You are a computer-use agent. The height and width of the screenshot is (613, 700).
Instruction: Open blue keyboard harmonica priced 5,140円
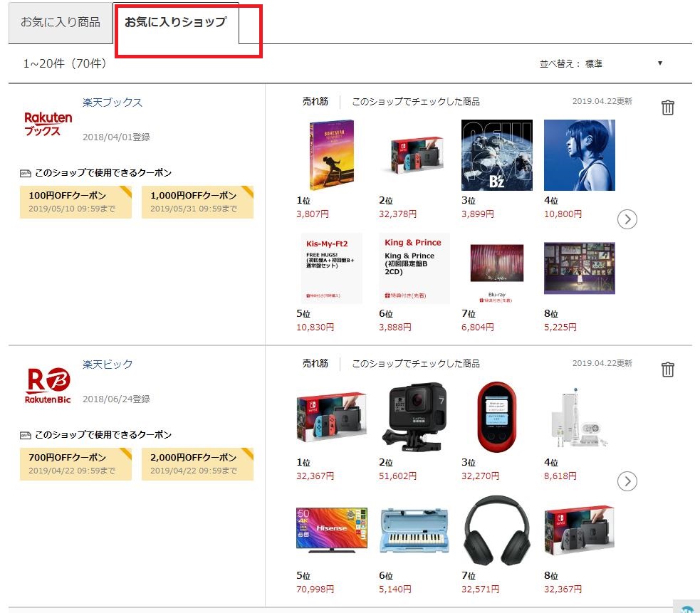pos(414,530)
